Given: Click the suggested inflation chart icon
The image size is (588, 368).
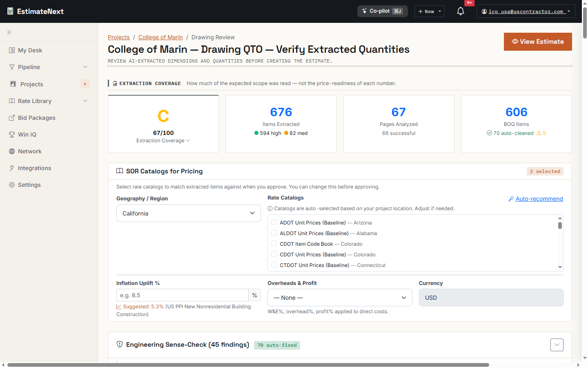Looking at the screenshot, I should [x=119, y=307].
